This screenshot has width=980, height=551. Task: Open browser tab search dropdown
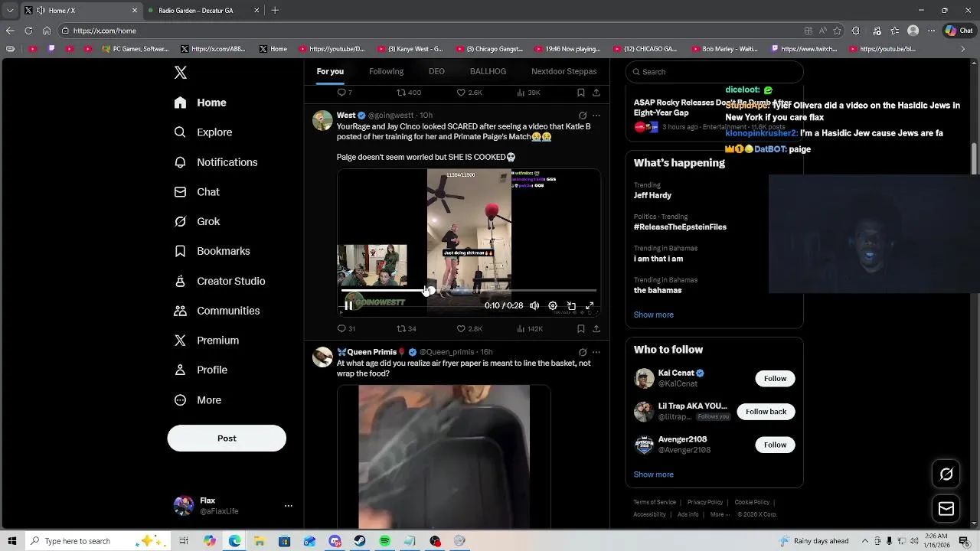pyautogui.click(x=9, y=10)
